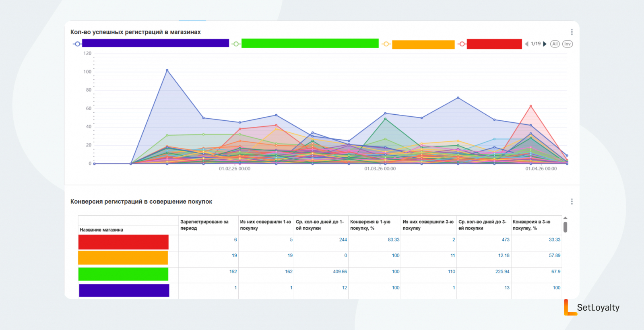The image size is (644, 330).
Task: Go to the next legend page arrow
Action: coord(545,44)
